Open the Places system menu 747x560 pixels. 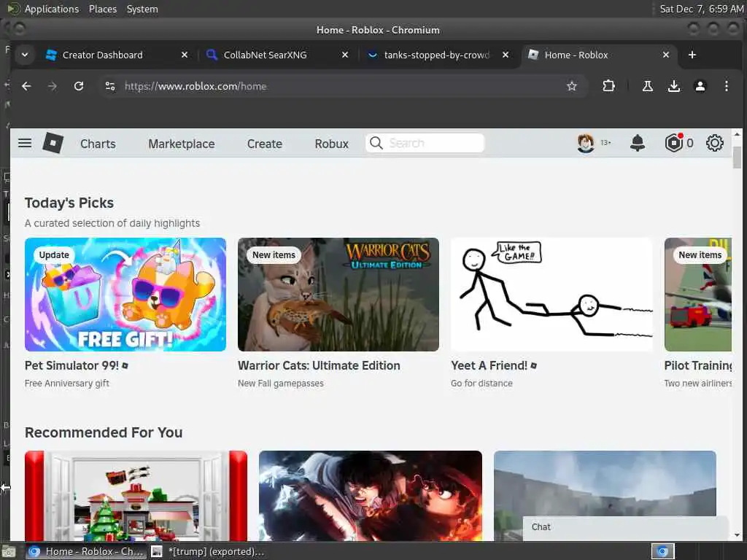click(102, 9)
